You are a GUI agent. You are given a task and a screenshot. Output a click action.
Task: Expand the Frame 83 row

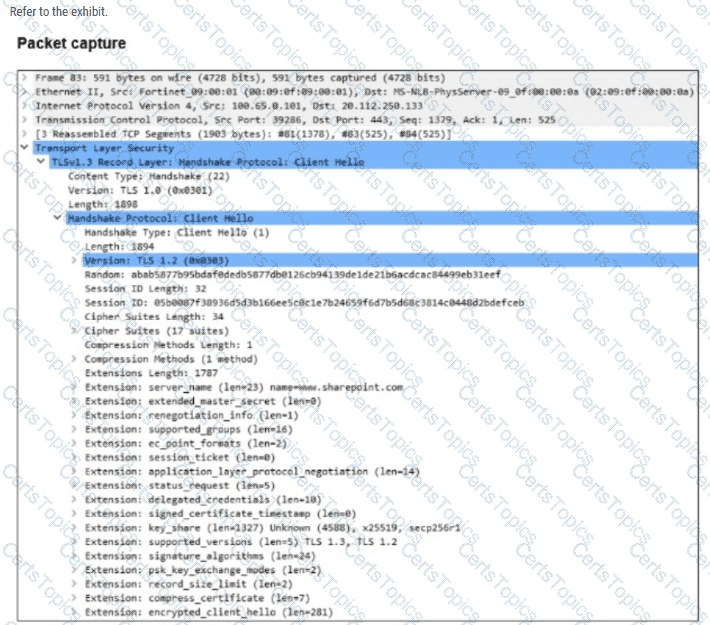point(24,77)
